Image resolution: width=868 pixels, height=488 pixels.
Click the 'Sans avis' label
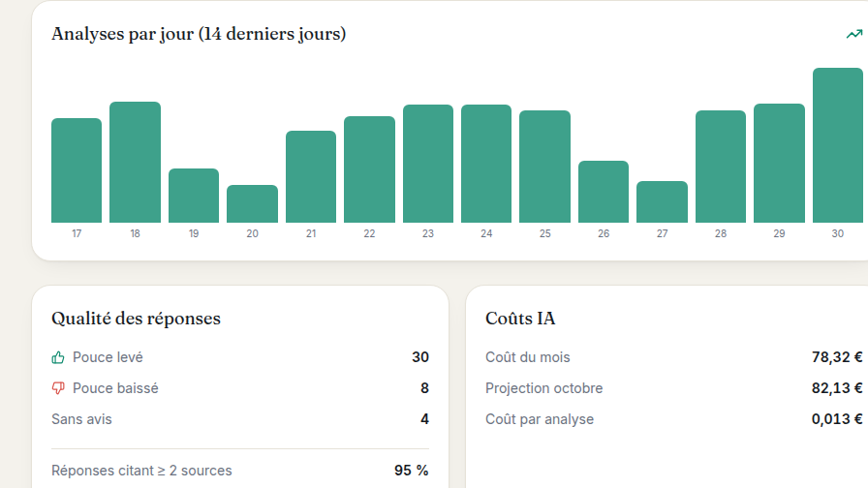81,419
